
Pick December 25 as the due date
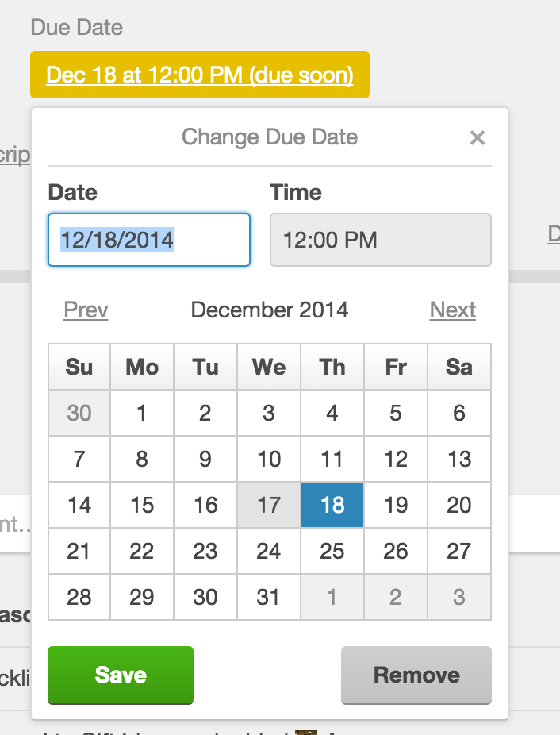point(332,551)
